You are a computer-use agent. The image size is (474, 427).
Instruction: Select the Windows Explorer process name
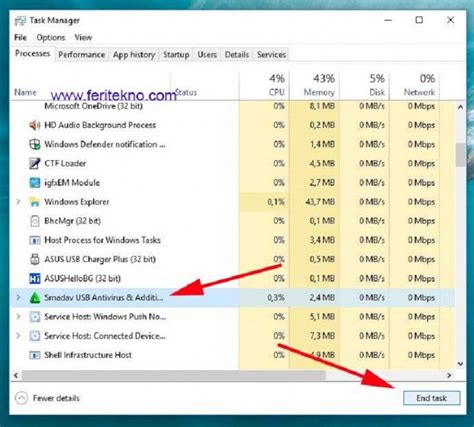pos(77,202)
